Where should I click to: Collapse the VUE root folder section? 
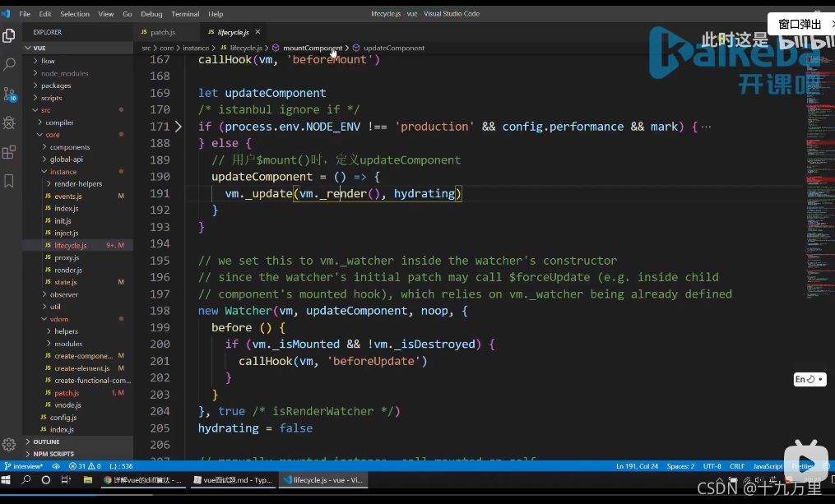point(78,48)
